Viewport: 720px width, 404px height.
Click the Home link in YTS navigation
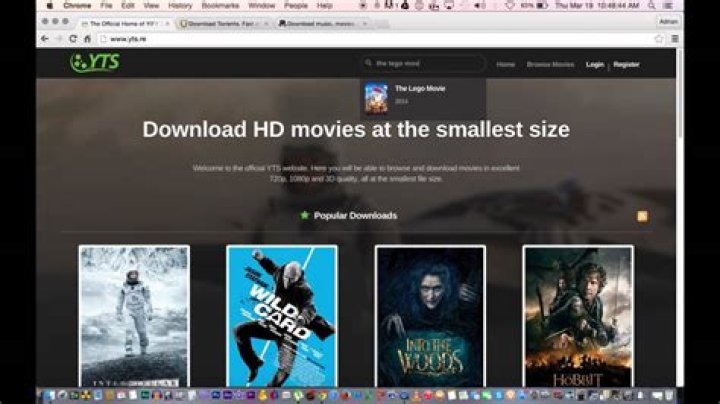coord(506,64)
